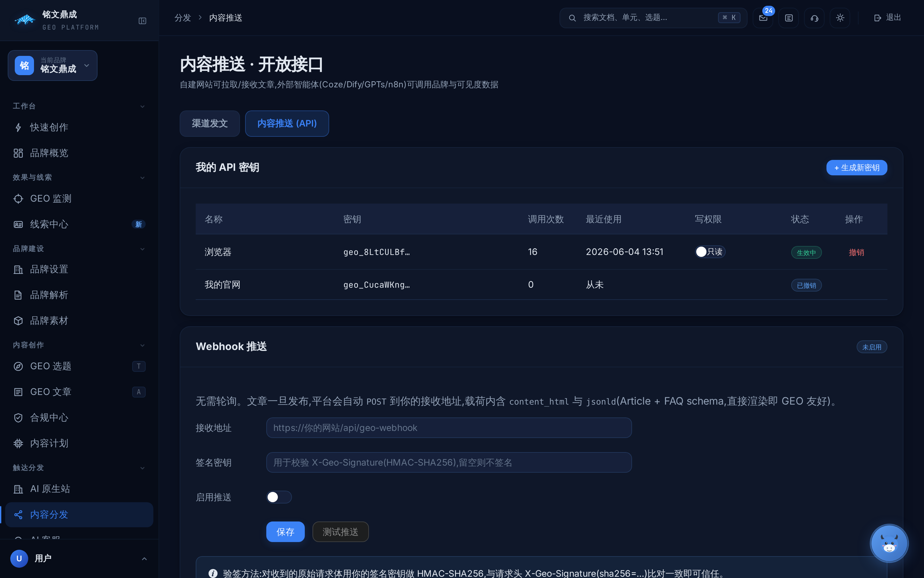
Task: Click 内容推送 breadcrumb
Action: [226, 18]
